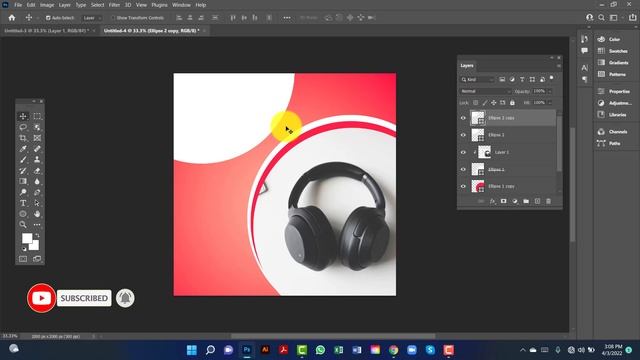
Task: Select the Frame tool
Action: (x=37, y=138)
